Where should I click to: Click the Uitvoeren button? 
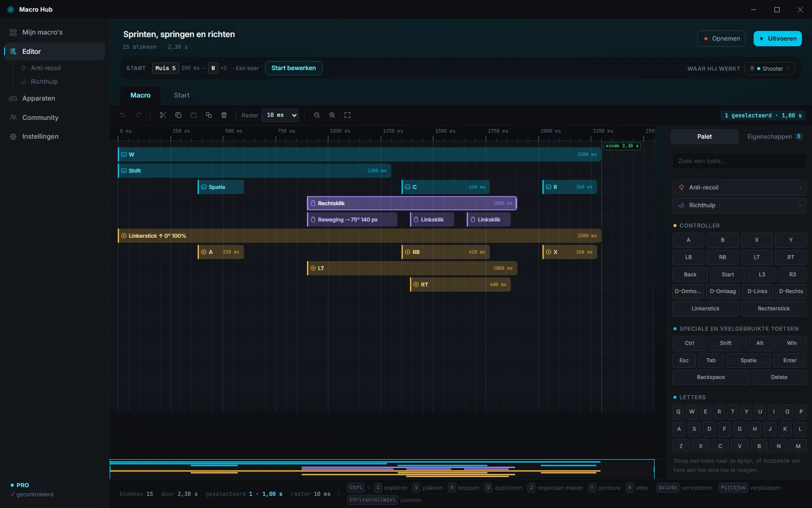tap(777, 39)
